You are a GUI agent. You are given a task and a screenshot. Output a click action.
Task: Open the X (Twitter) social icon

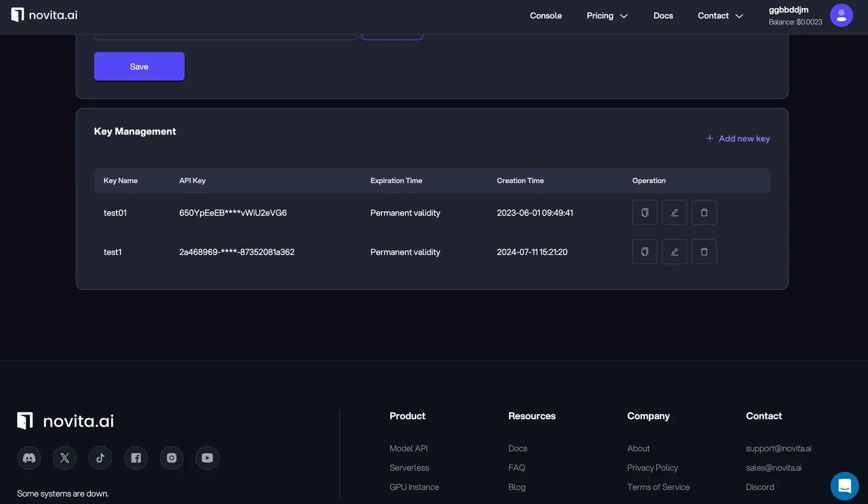[65, 458]
